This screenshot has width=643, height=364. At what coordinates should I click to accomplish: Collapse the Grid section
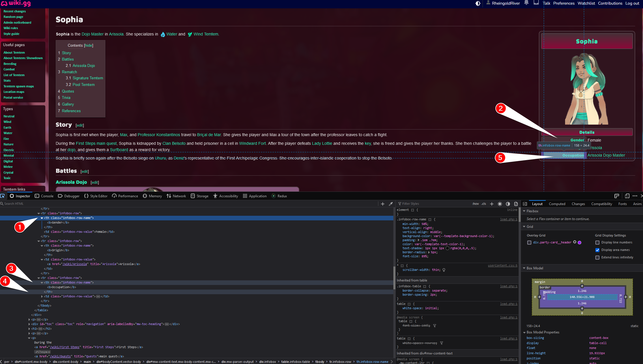(x=524, y=227)
